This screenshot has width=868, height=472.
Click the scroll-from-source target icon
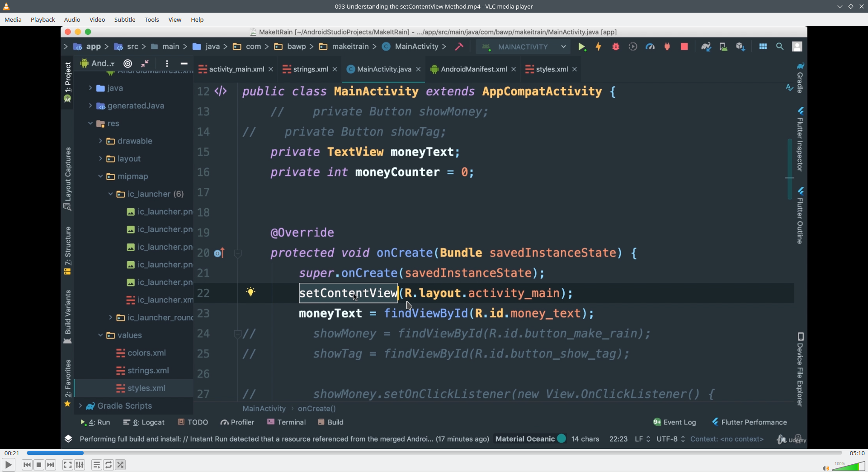[128, 63]
